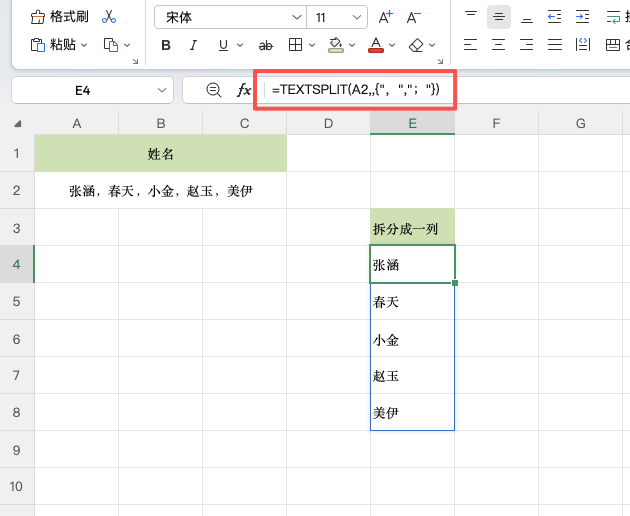Toggle Bold formatting
This screenshot has height=516, width=630.
(166, 45)
